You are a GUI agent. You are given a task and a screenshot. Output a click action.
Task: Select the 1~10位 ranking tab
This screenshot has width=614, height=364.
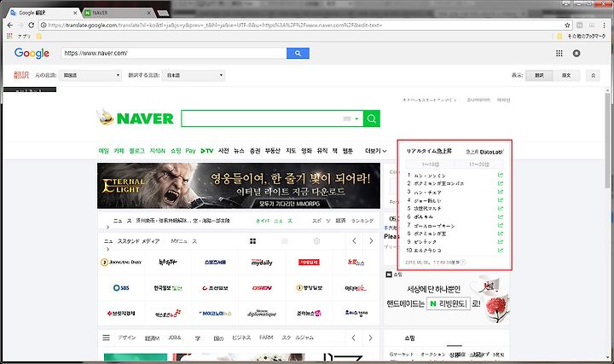pos(430,165)
